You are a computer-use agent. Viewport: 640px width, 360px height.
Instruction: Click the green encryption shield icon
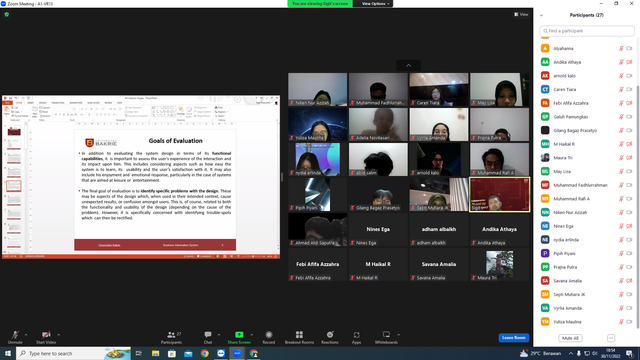pos(7,14)
